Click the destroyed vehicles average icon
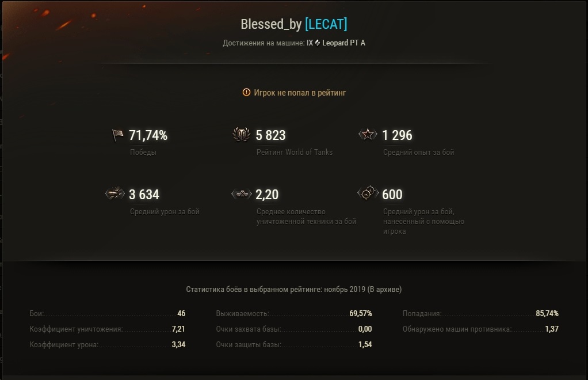Viewport: 588px width, 380px height. point(240,194)
